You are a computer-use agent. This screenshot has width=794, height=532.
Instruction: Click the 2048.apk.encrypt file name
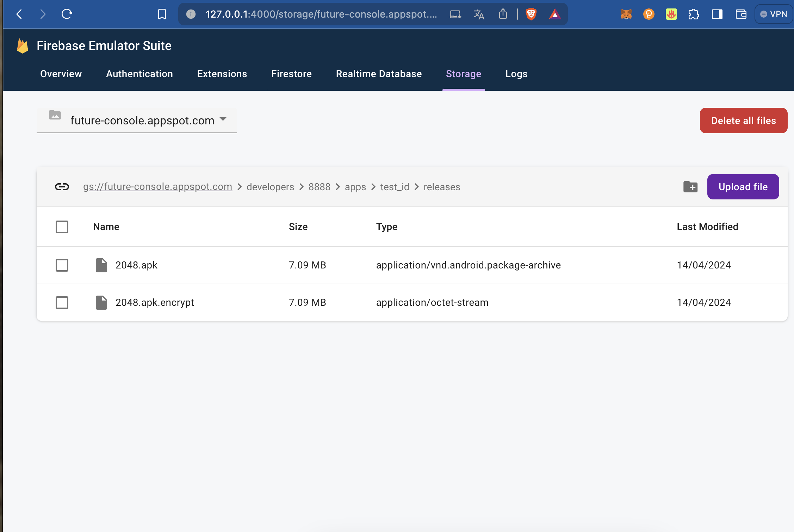(155, 303)
